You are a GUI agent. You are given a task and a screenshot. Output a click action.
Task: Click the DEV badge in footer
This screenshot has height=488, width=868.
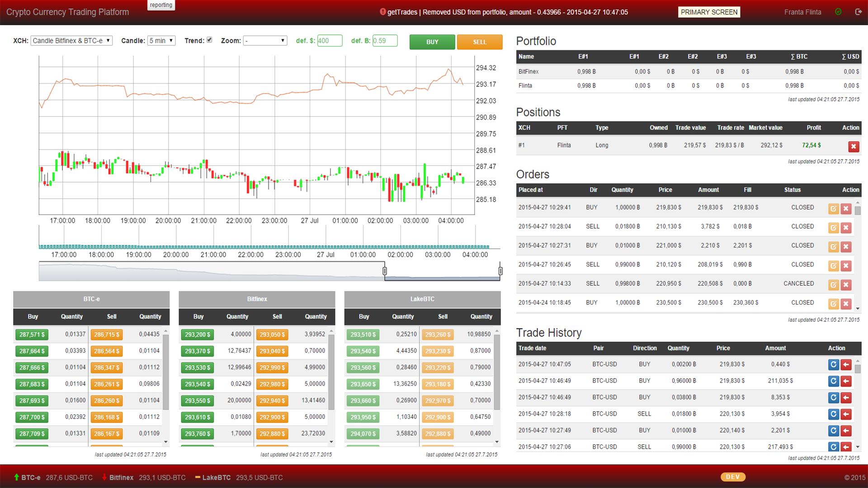click(733, 477)
